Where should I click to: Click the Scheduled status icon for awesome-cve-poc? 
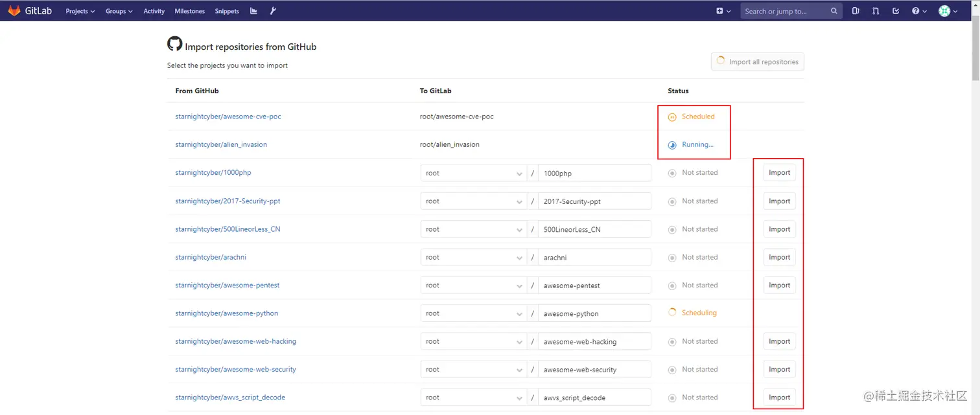tap(672, 117)
